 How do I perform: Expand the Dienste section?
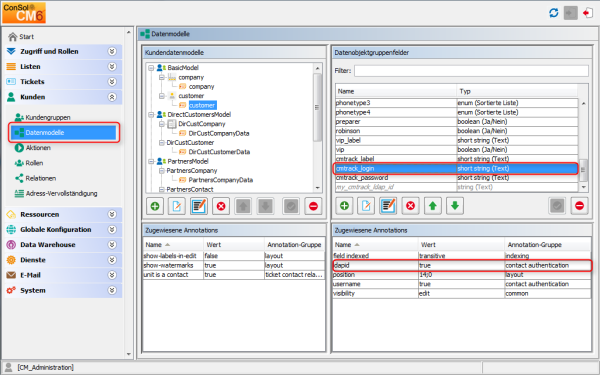(112, 260)
